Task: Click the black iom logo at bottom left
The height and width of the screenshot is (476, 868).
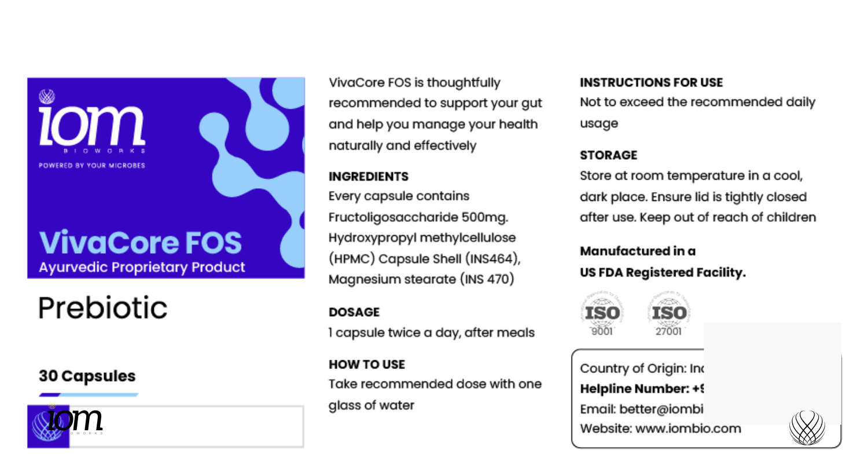Action: pyautogui.click(x=76, y=420)
